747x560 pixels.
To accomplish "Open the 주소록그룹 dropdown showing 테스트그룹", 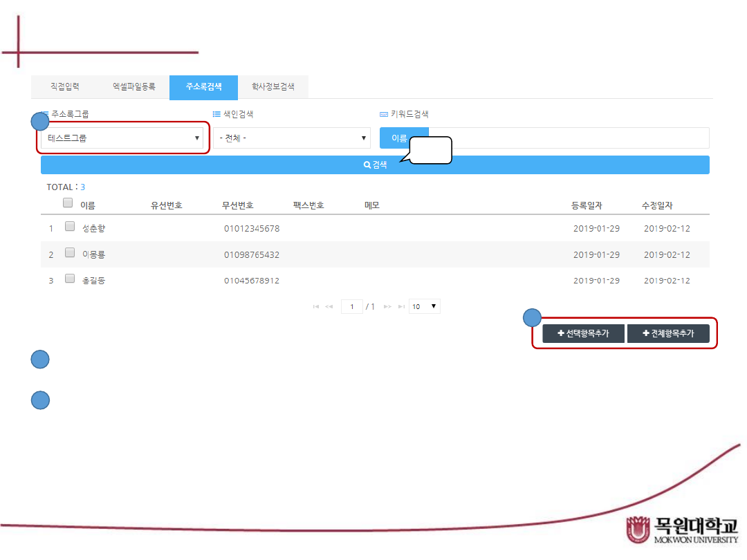I will [x=122, y=138].
